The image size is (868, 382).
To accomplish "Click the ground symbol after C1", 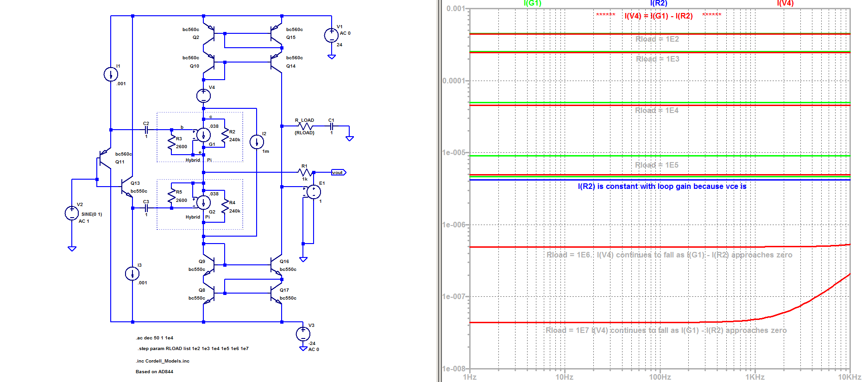I will (x=350, y=138).
